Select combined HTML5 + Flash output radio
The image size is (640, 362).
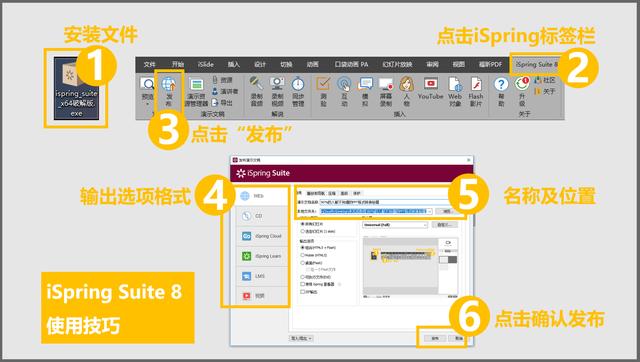(303, 248)
